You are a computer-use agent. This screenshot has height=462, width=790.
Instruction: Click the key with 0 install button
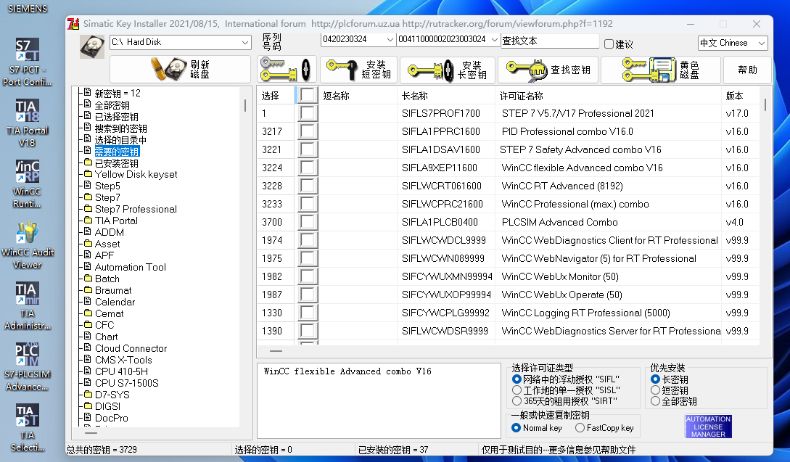tap(287, 69)
